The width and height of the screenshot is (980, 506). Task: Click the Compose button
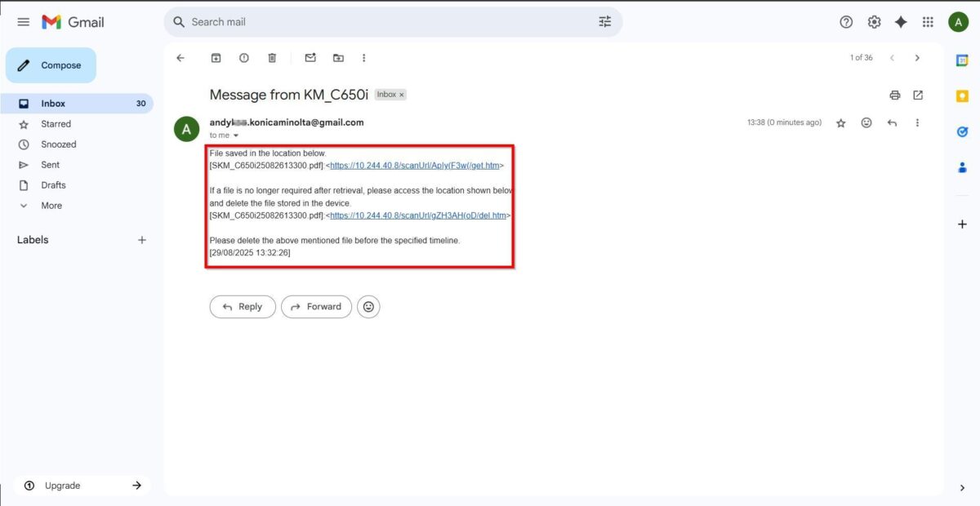click(x=51, y=65)
